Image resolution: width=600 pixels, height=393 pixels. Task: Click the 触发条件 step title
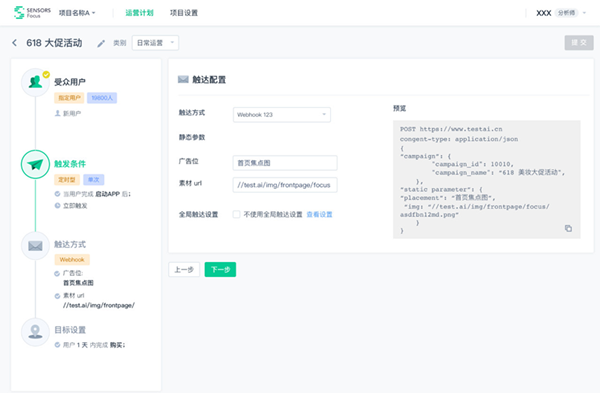pyautogui.click(x=70, y=164)
